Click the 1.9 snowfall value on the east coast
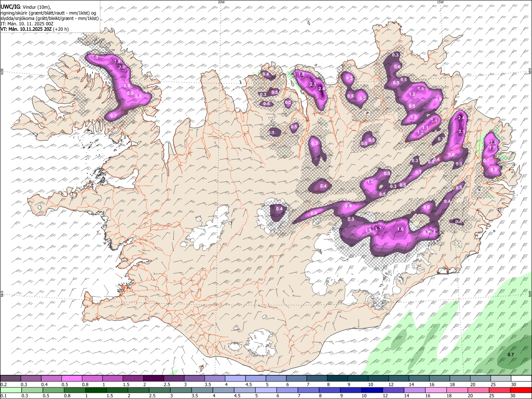 tap(493, 143)
